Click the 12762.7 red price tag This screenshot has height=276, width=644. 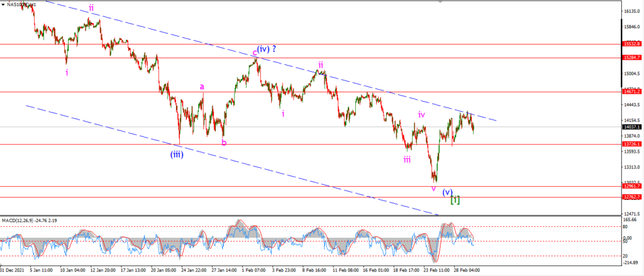coord(631,197)
